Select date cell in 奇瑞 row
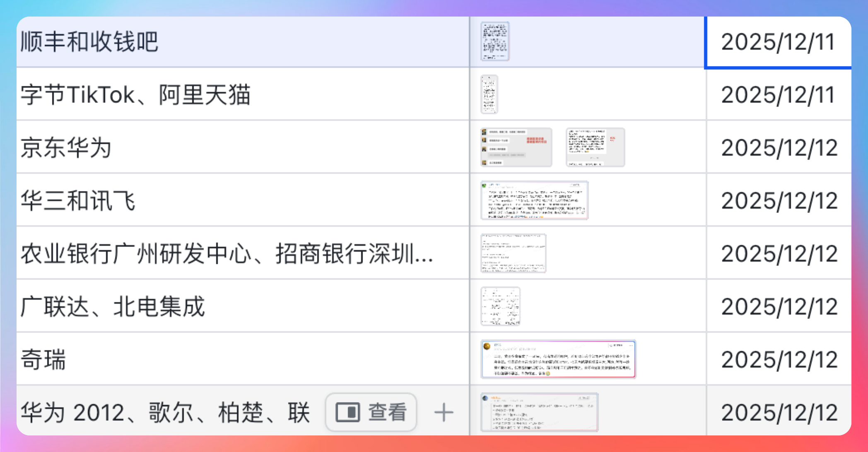Viewport: 868px width, 452px height. 779,359
